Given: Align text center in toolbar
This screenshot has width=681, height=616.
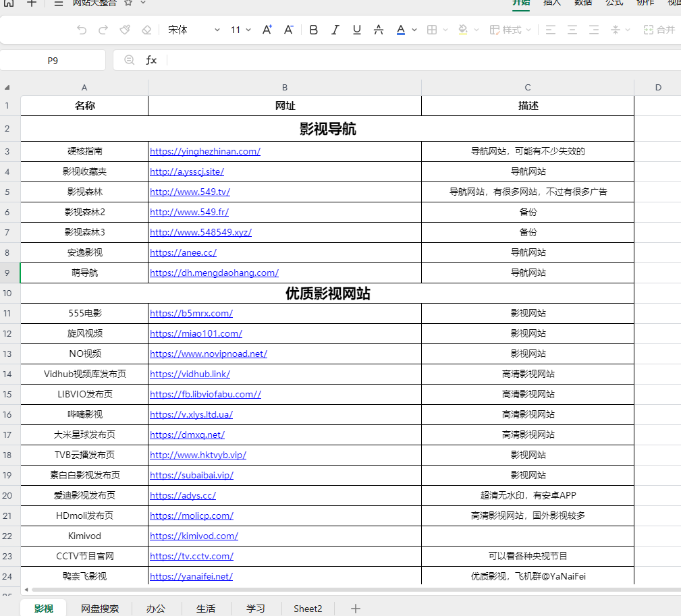Looking at the screenshot, I should coord(572,30).
